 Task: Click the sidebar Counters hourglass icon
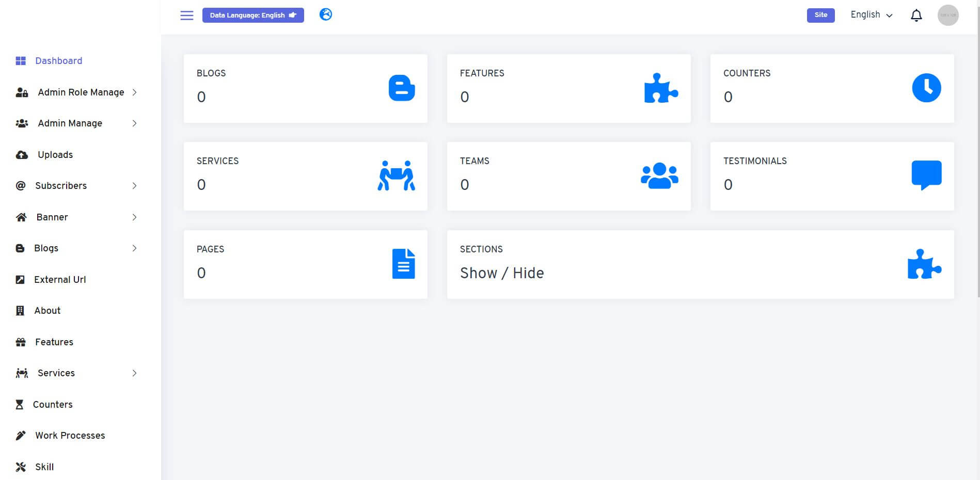click(20, 405)
